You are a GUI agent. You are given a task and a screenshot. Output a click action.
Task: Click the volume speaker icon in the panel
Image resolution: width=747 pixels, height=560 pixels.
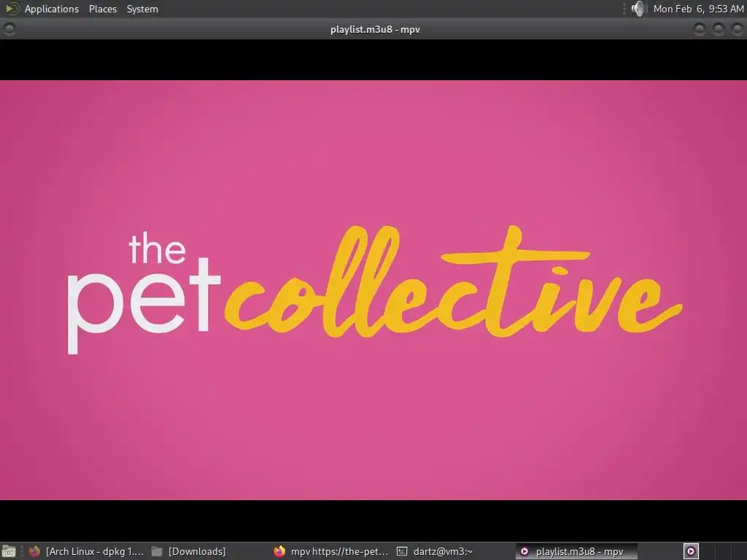(x=638, y=9)
